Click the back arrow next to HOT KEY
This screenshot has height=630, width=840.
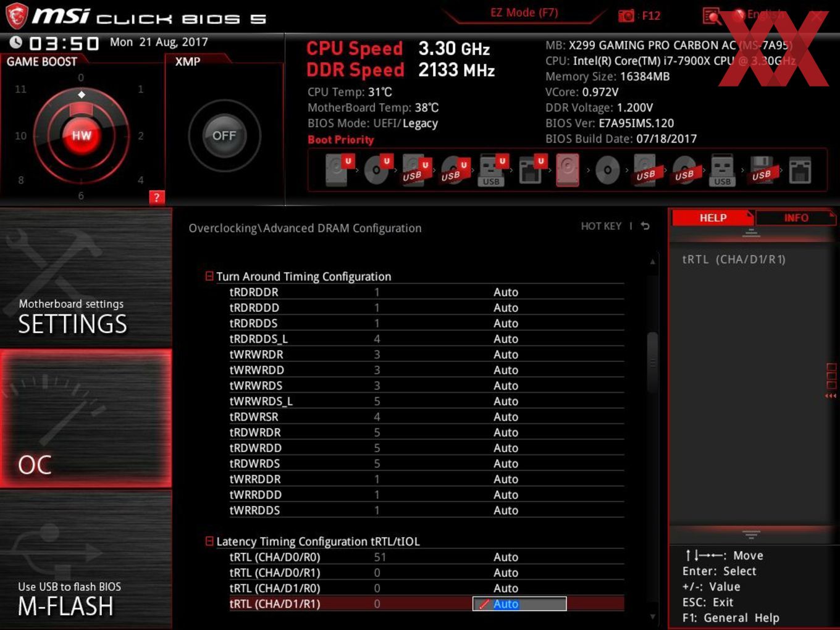pos(645,226)
